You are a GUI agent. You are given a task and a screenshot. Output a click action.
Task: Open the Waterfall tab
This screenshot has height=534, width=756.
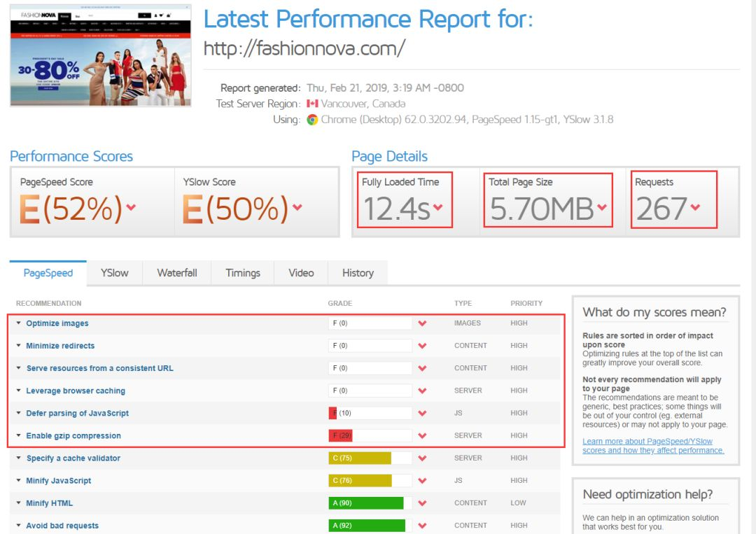point(176,273)
